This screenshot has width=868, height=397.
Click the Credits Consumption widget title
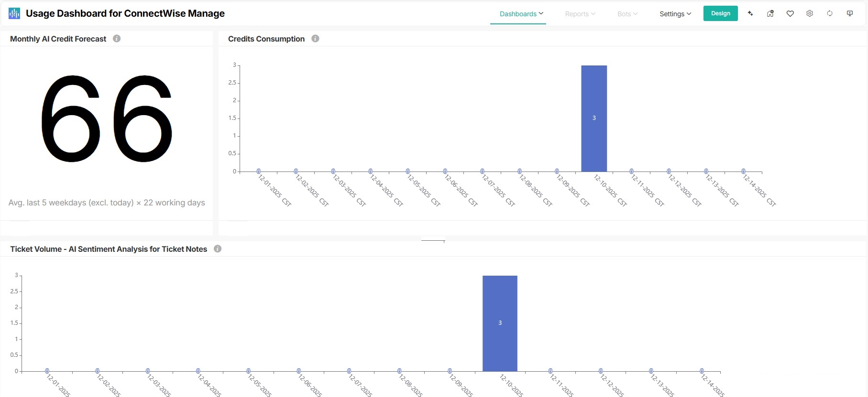(266, 39)
